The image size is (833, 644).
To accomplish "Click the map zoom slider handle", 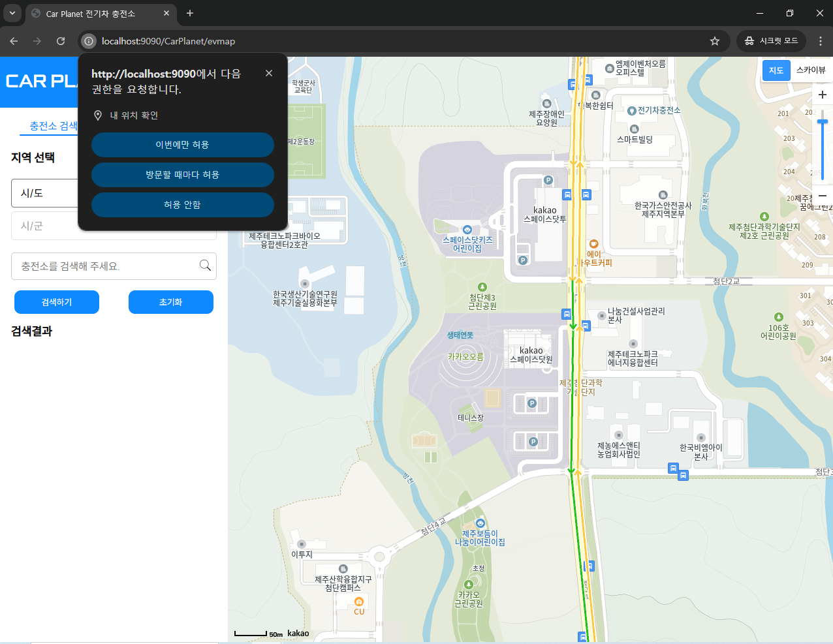I will tap(823, 121).
